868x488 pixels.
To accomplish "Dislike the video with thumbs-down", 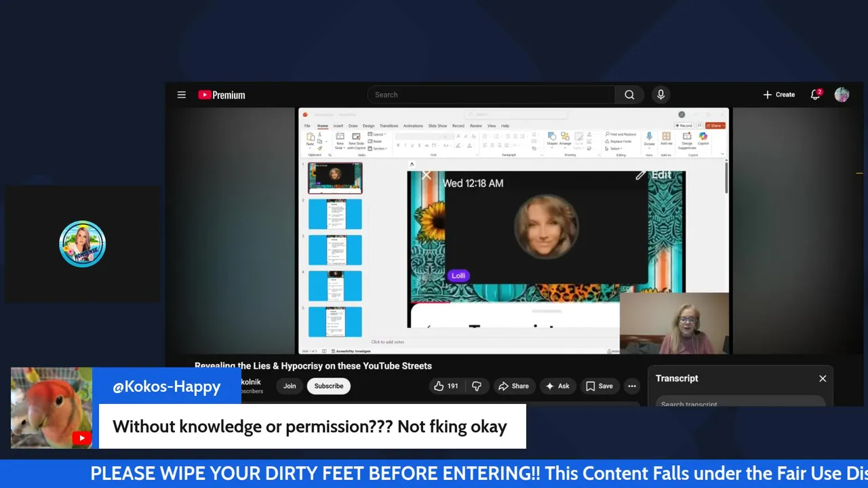I will tap(477, 386).
